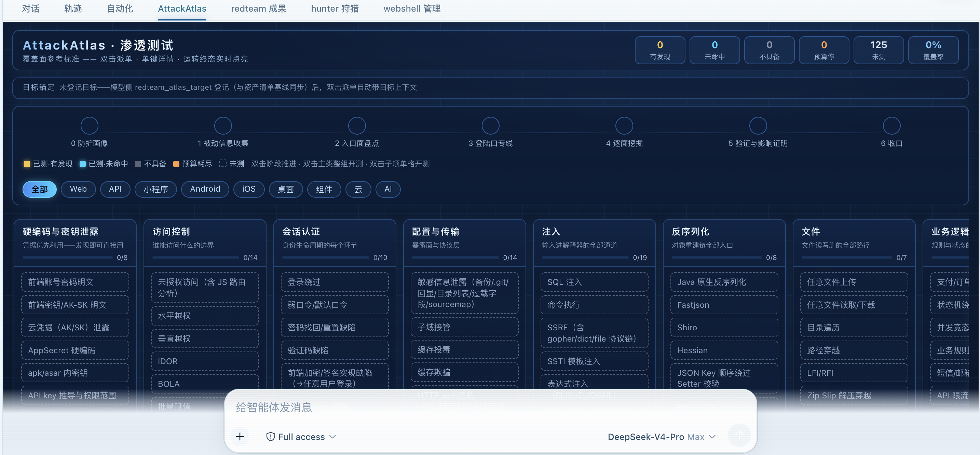The height and width of the screenshot is (455, 980).
Task: Open the Full access permission dropdown
Action: click(x=301, y=436)
